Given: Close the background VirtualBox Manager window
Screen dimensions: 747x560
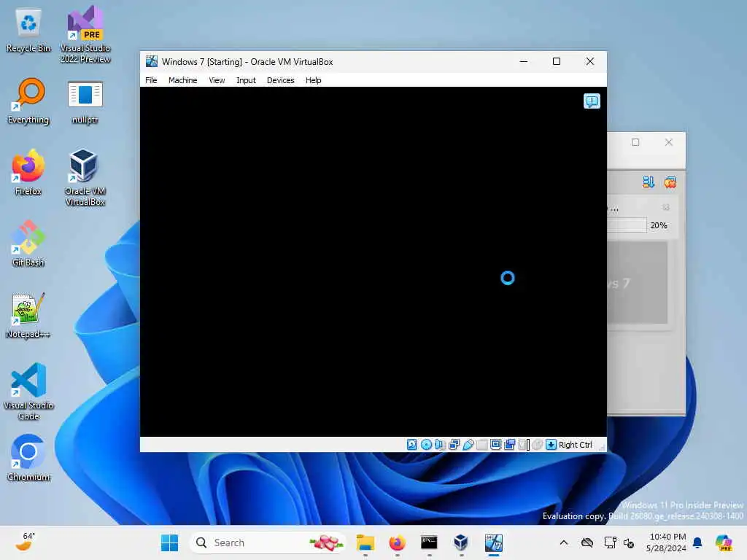Looking at the screenshot, I should pyautogui.click(x=669, y=142).
